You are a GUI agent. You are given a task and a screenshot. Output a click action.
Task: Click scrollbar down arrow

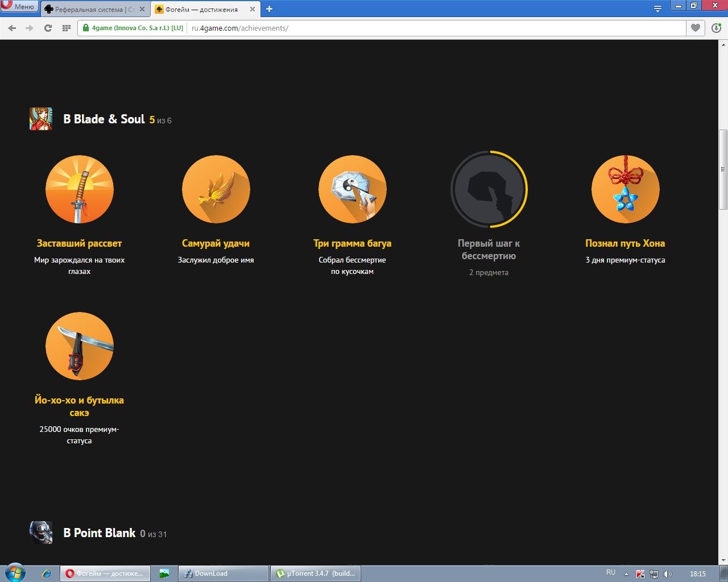[723, 560]
